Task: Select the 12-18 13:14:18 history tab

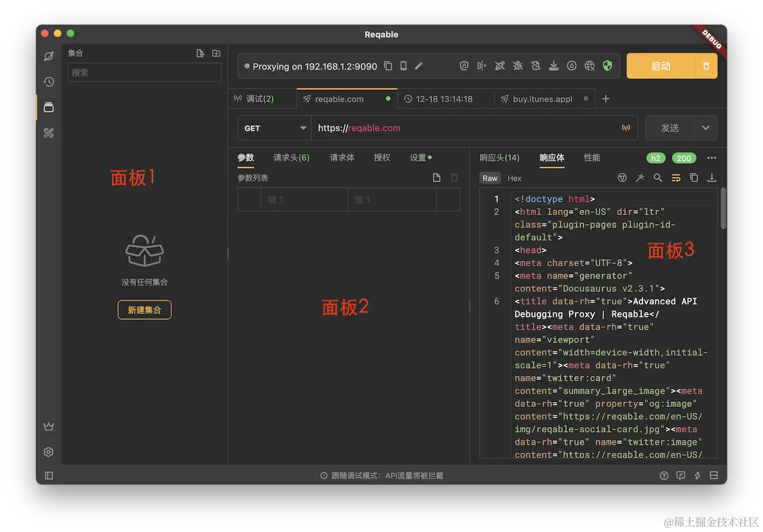Action: tap(445, 99)
